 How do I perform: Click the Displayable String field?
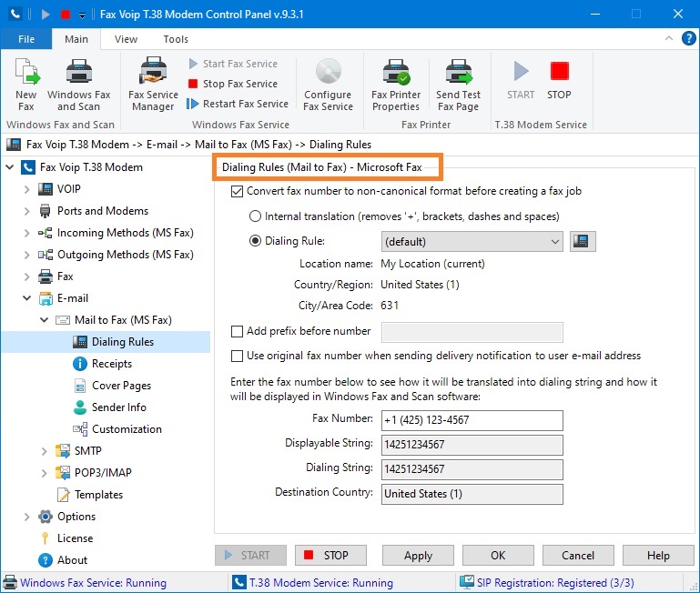472,445
